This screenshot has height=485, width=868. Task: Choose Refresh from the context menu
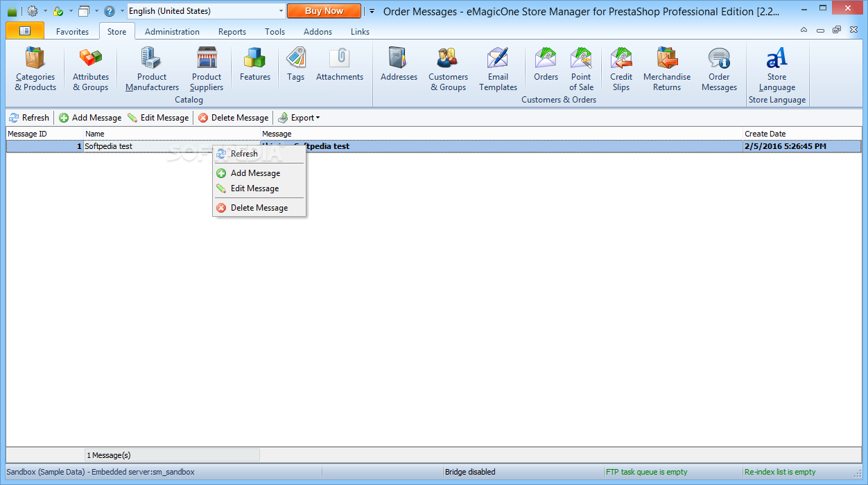[x=259, y=154]
